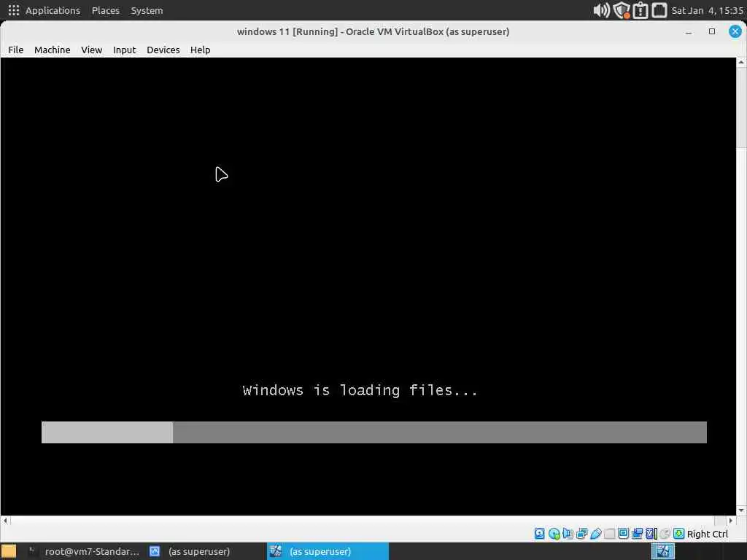
Task: Click the Right Ctrl host key label
Action: (x=708, y=534)
